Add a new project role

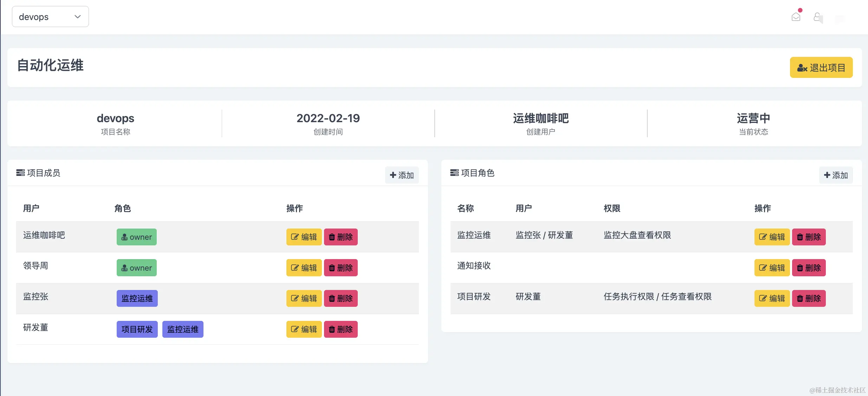tap(836, 175)
